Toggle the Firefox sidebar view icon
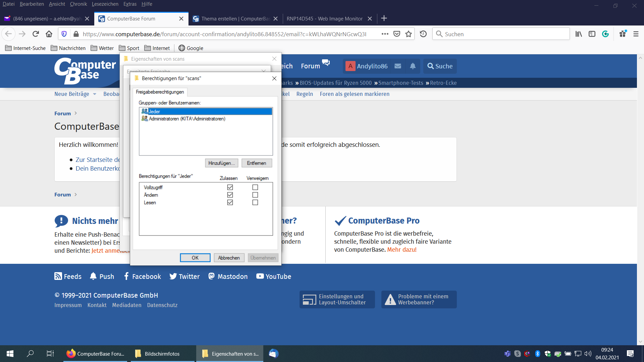Image resolution: width=644 pixels, height=362 pixels. pyautogui.click(x=592, y=34)
